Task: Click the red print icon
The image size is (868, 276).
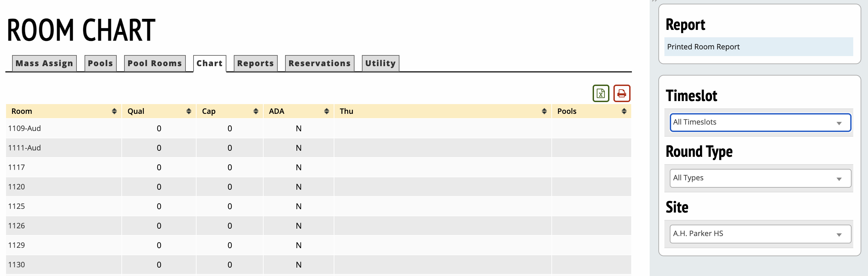Action: point(621,93)
